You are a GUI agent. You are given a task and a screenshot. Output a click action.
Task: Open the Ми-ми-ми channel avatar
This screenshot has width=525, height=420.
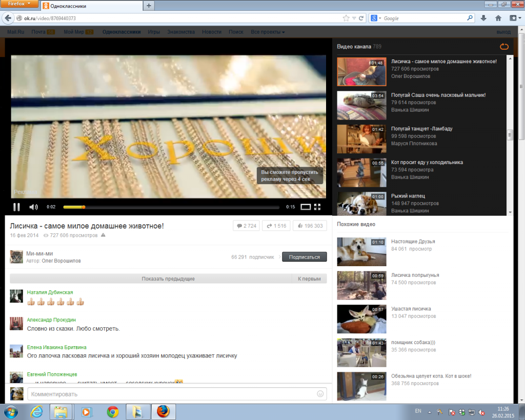[16, 257]
